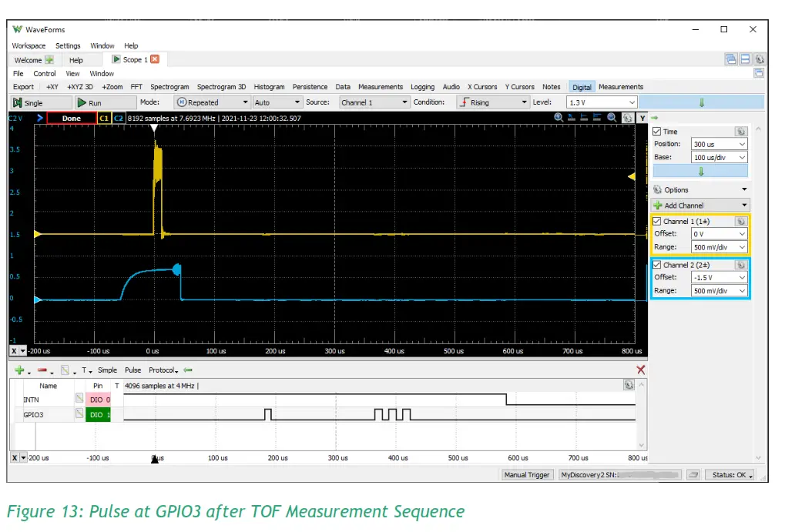The height and width of the screenshot is (532, 785).
Task: Click the magnifier icon near the plot corner
Action: [x=611, y=118]
